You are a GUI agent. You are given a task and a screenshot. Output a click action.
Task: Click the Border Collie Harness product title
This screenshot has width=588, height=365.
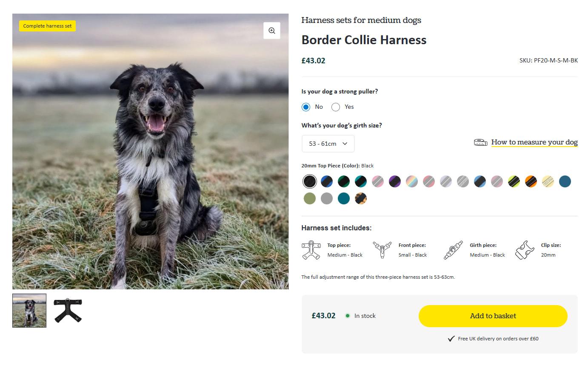(x=364, y=40)
